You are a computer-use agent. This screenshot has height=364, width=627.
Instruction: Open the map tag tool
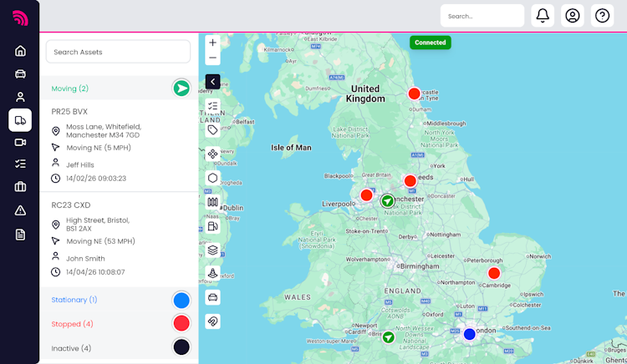[x=212, y=129]
